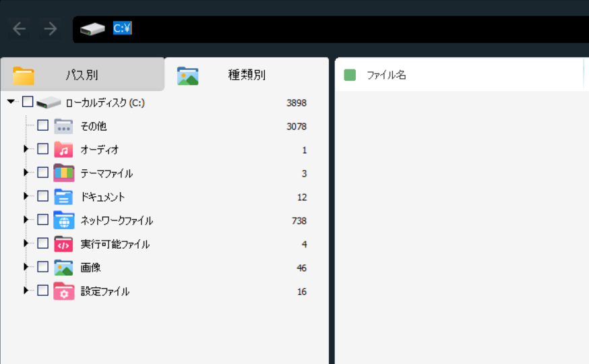Select the その他 label
Image resolution: width=589 pixels, height=364 pixels.
click(94, 126)
